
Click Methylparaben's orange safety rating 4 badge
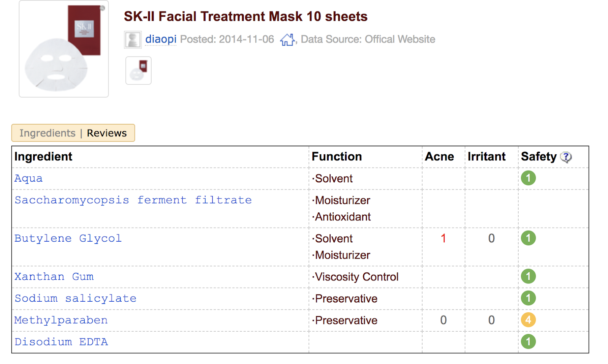(528, 320)
